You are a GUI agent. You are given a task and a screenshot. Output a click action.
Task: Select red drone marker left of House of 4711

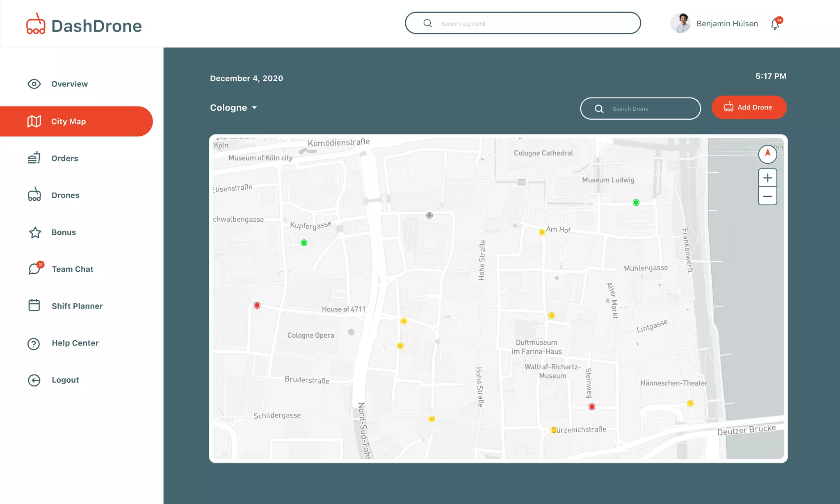(257, 305)
